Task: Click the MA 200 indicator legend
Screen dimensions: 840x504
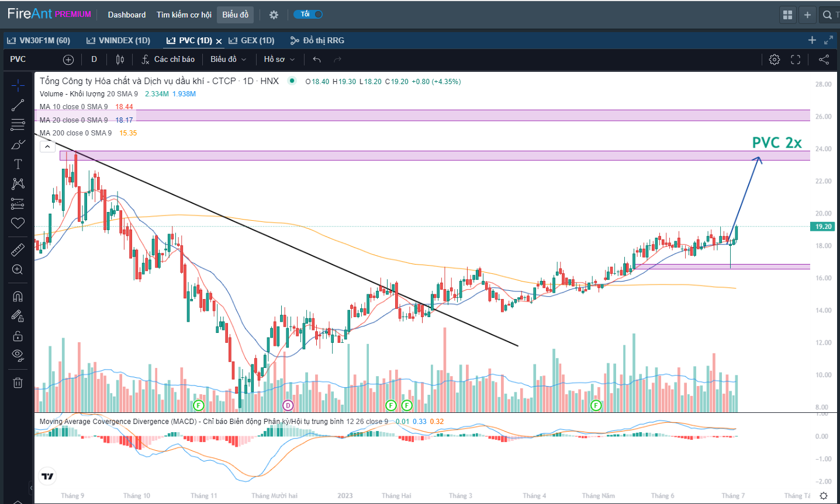Action: click(75, 133)
